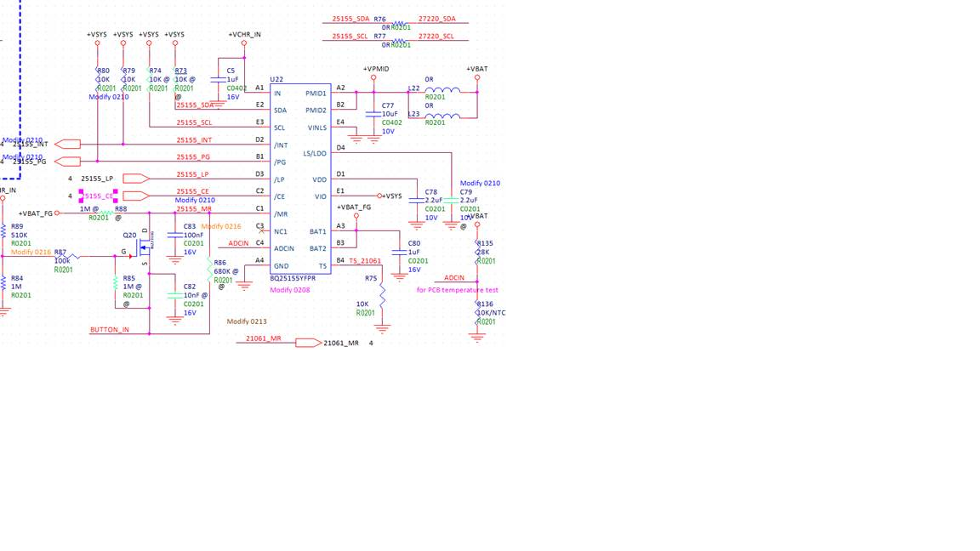980x551 pixels.
Task: Select the R75 resistor symbol
Action: 383,296
